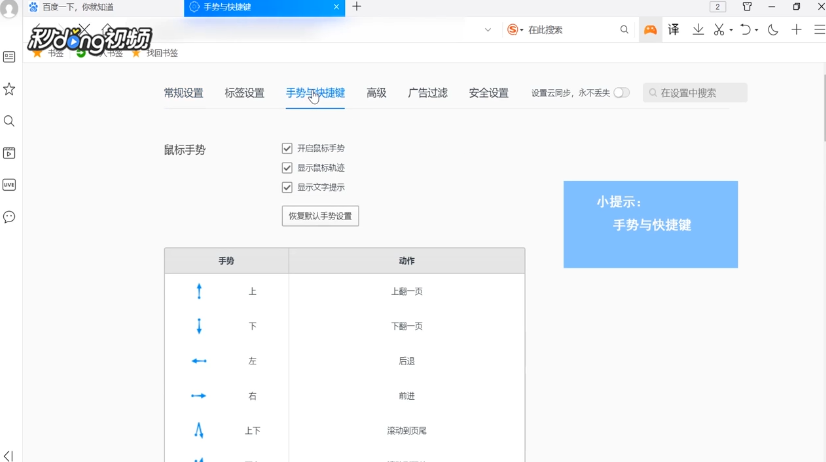
Task: Uncheck 开启鼠标手势 checkbox
Action: click(x=287, y=149)
